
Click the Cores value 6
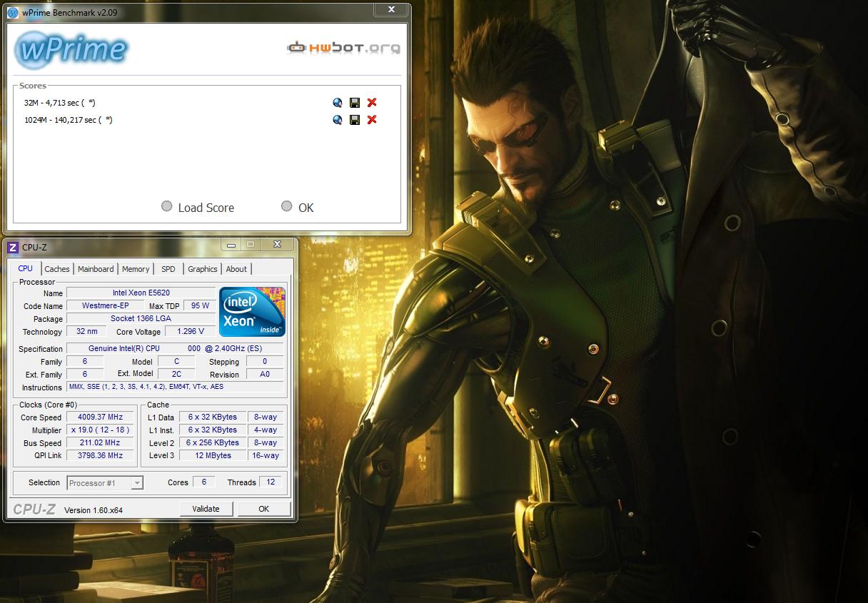coord(204,482)
